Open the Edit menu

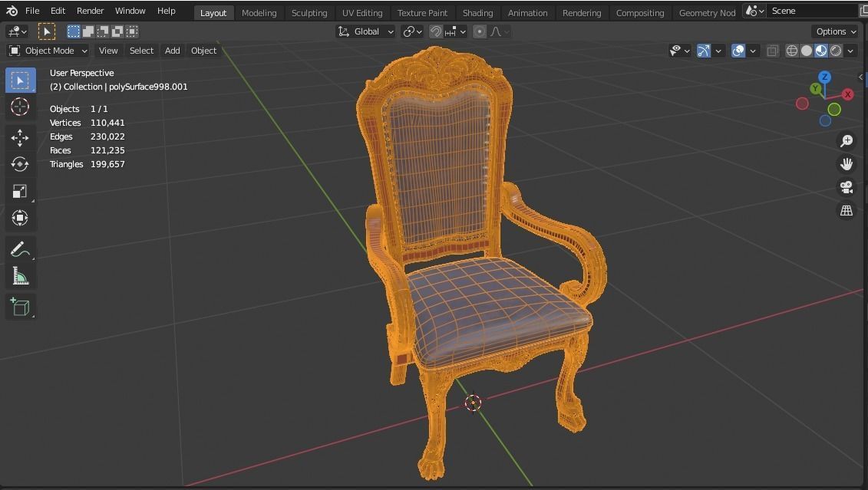click(58, 11)
